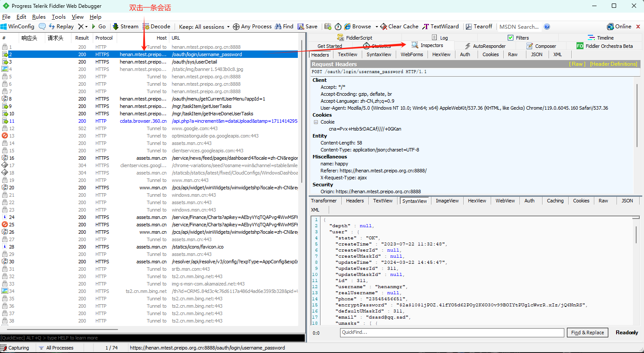The height and width of the screenshot is (353, 644).
Task: Open the File menu
Action: pyautogui.click(x=6, y=17)
